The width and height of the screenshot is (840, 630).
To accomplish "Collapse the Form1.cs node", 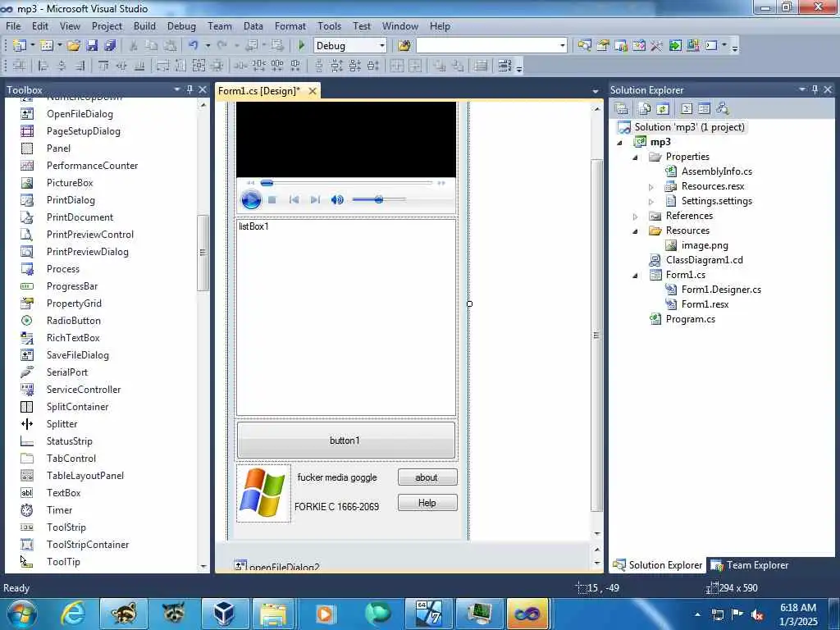I will pos(635,276).
